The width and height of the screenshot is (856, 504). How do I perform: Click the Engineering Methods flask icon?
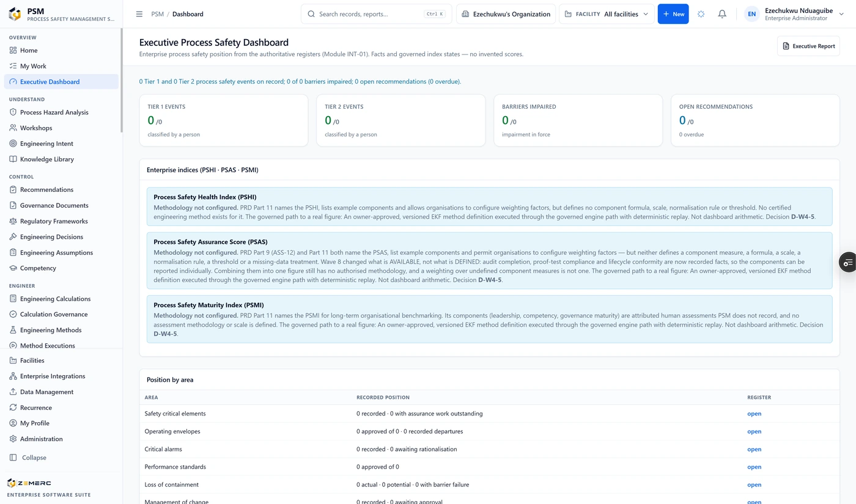point(13,330)
